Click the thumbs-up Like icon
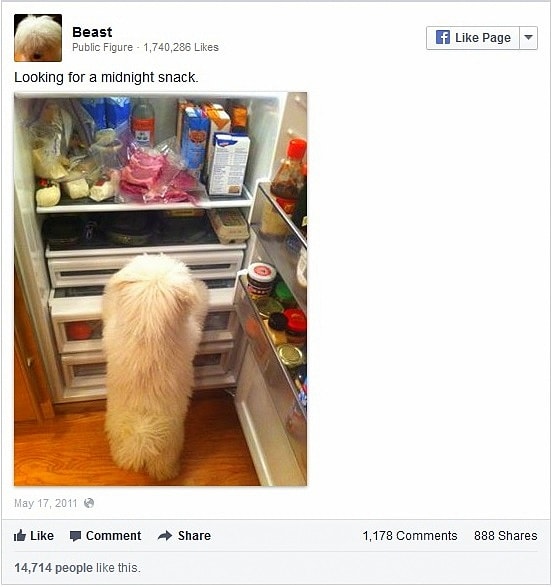The image size is (552, 587). [20, 536]
